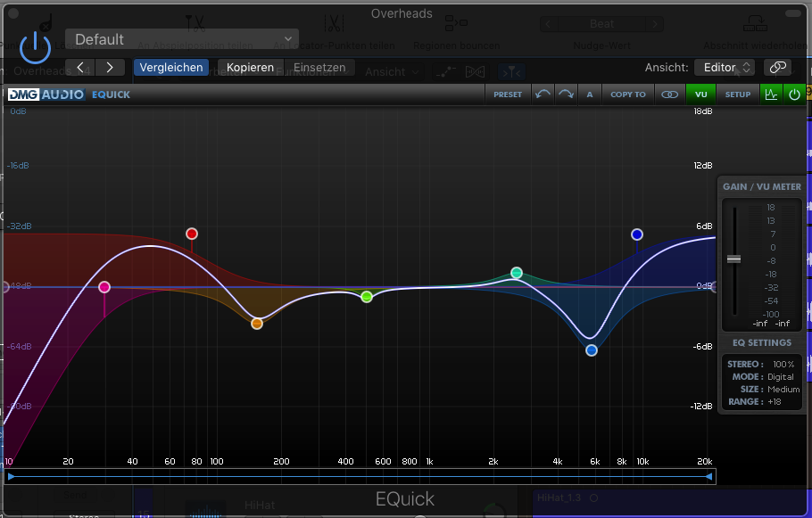Toggle the green VU button
Screen dimensions: 812x518
point(700,95)
